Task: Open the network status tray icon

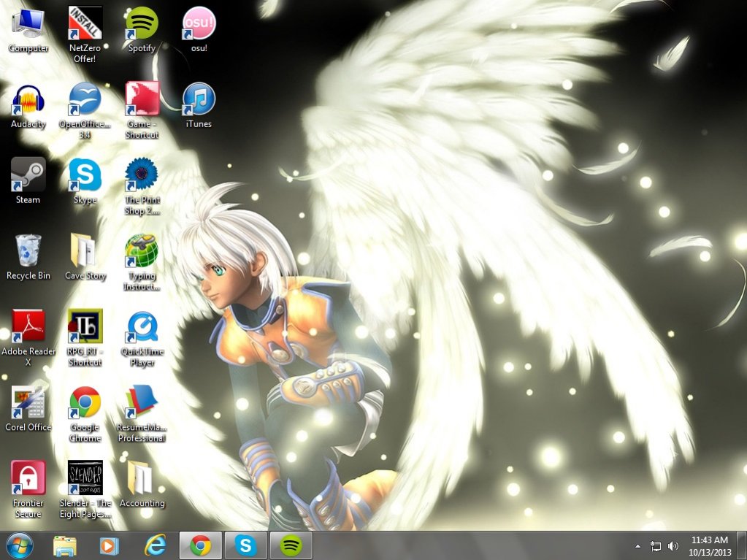Action: [x=656, y=546]
